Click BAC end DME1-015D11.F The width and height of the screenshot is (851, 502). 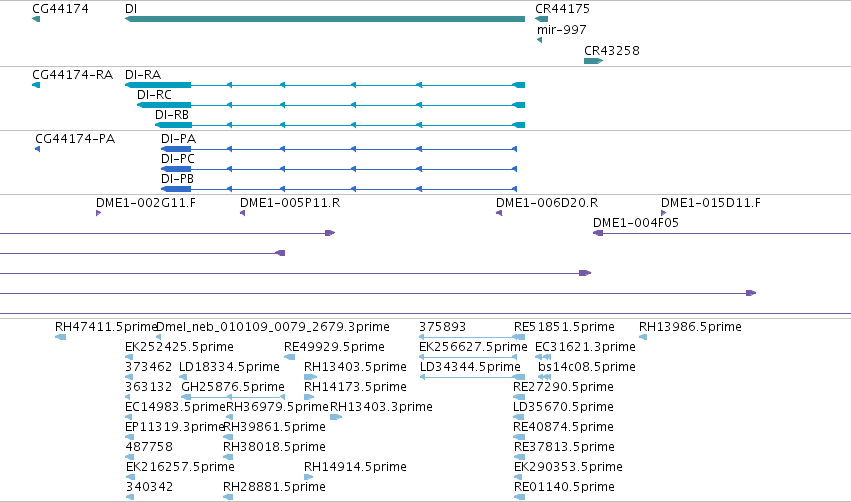(x=710, y=202)
